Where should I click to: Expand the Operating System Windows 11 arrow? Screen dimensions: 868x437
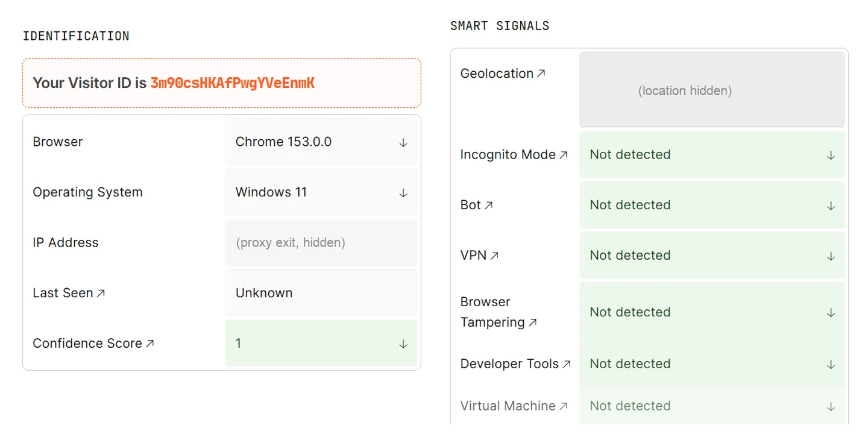[x=403, y=193]
